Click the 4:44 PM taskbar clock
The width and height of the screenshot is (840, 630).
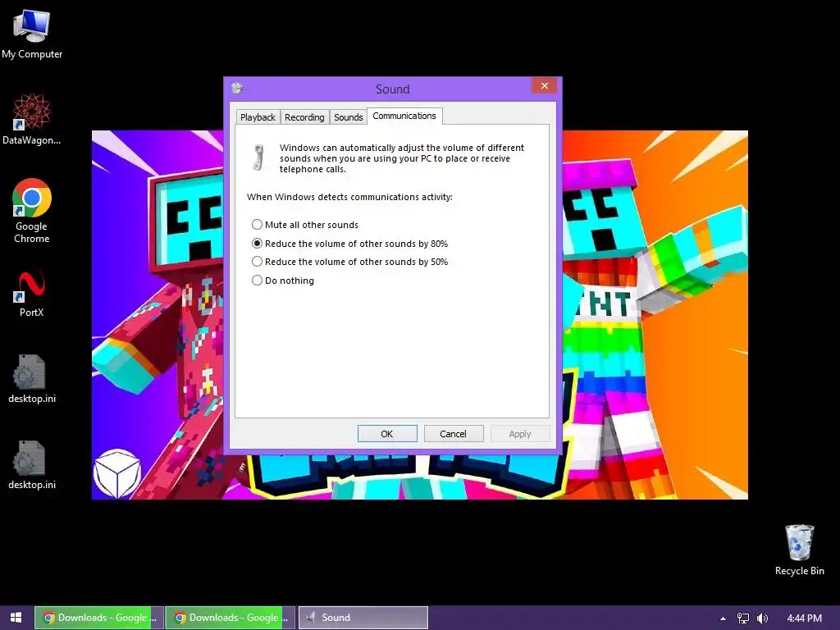click(x=804, y=619)
